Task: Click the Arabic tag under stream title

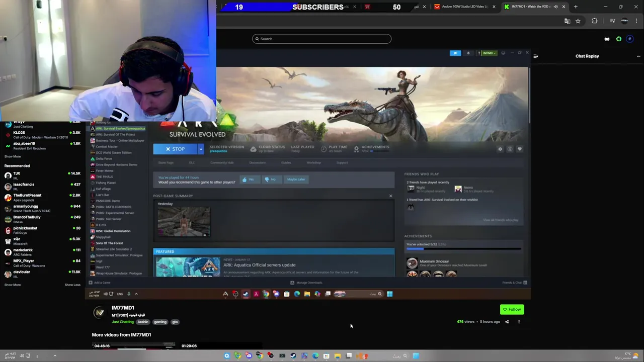Action: point(143,322)
